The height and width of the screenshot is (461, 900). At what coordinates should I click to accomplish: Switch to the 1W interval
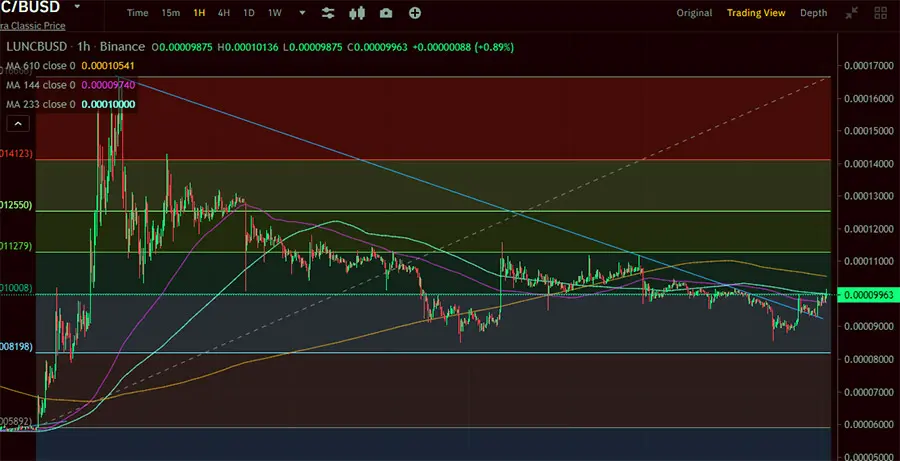(x=275, y=13)
